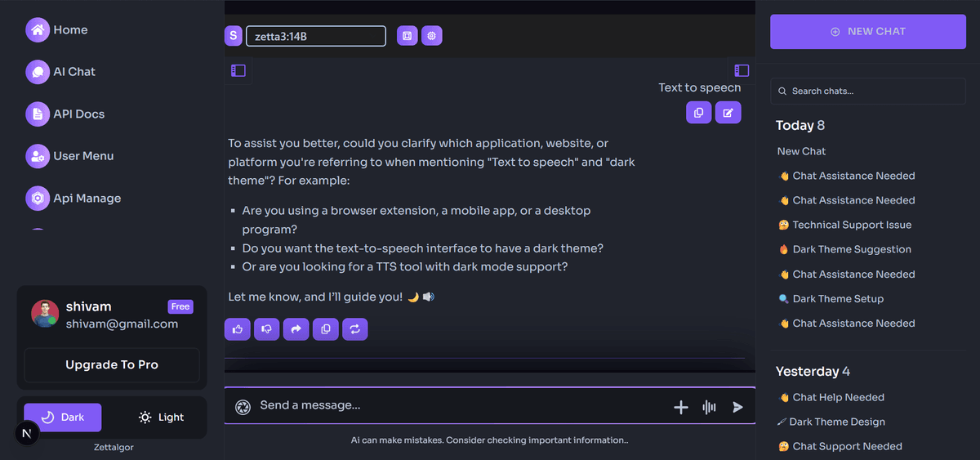This screenshot has width=980, height=460.
Task: Regenerate the assistant response
Action: click(x=355, y=329)
